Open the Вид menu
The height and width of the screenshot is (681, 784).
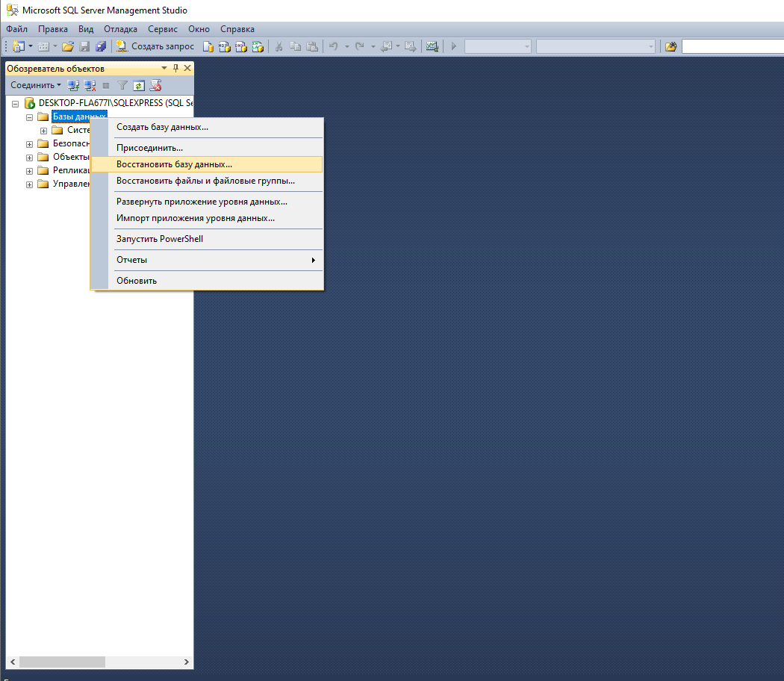(86, 29)
